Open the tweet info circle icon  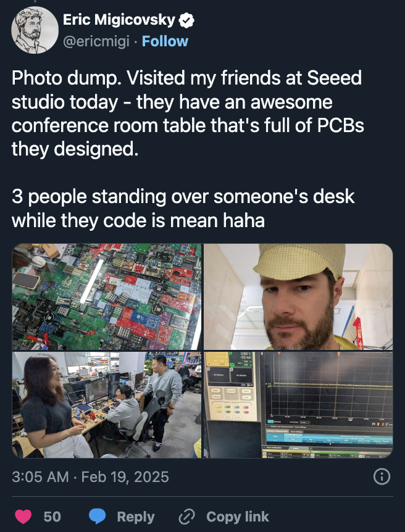pos(382,476)
